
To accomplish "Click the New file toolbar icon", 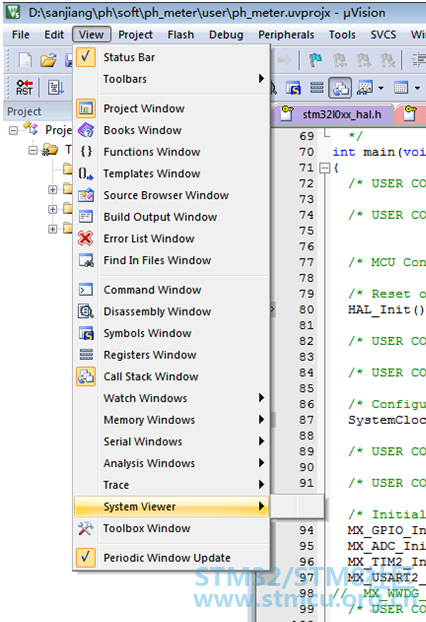I will 25,60.
